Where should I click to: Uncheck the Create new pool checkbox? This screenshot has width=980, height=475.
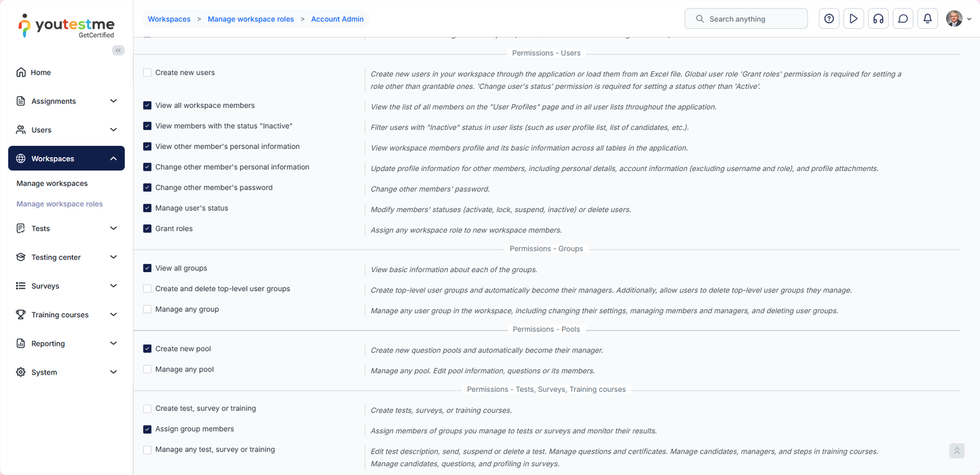click(148, 349)
